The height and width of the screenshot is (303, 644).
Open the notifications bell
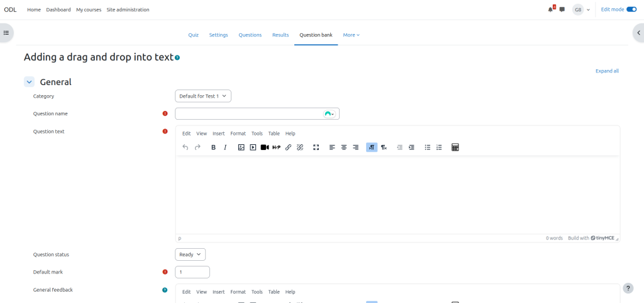click(550, 9)
